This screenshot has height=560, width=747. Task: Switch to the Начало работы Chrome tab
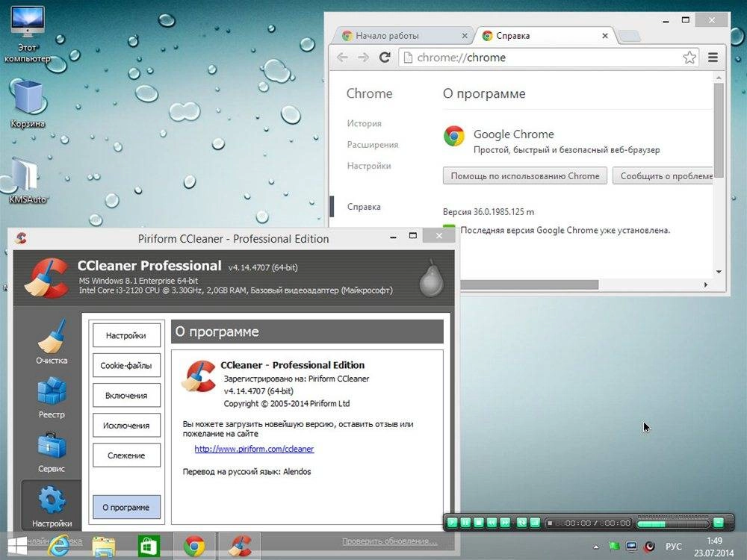[x=403, y=36]
